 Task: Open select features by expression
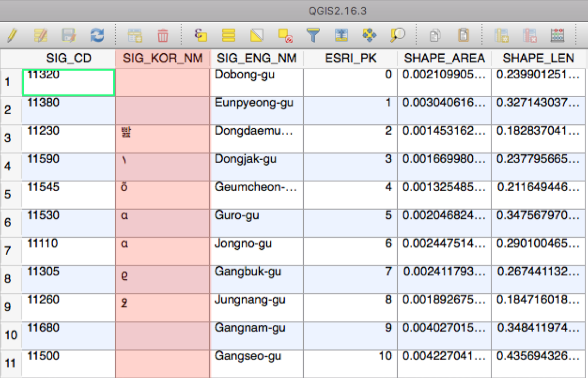201,36
